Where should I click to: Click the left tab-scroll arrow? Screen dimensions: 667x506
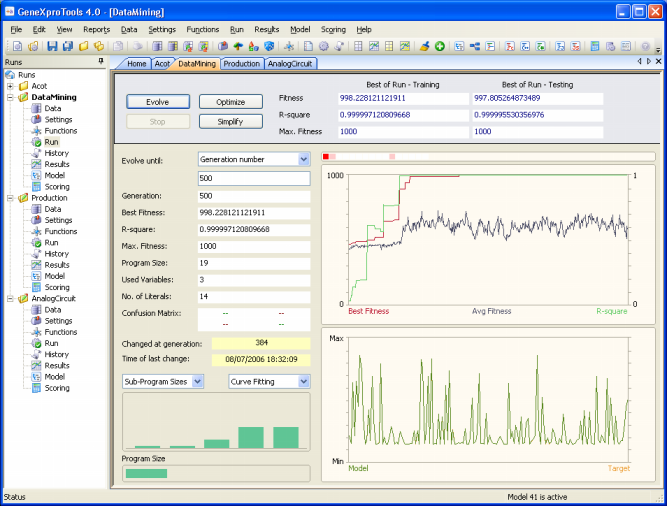point(639,61)
